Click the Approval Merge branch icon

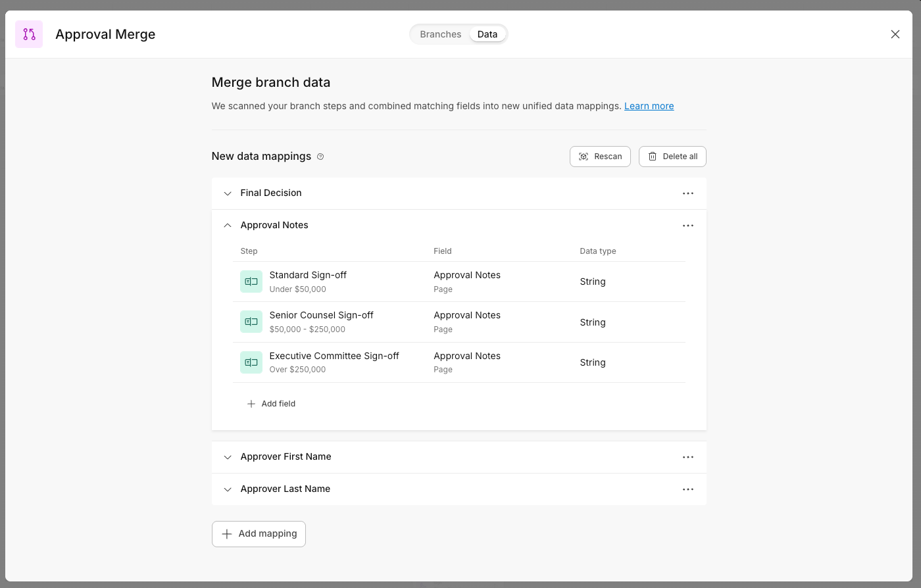tap(29, 34)
